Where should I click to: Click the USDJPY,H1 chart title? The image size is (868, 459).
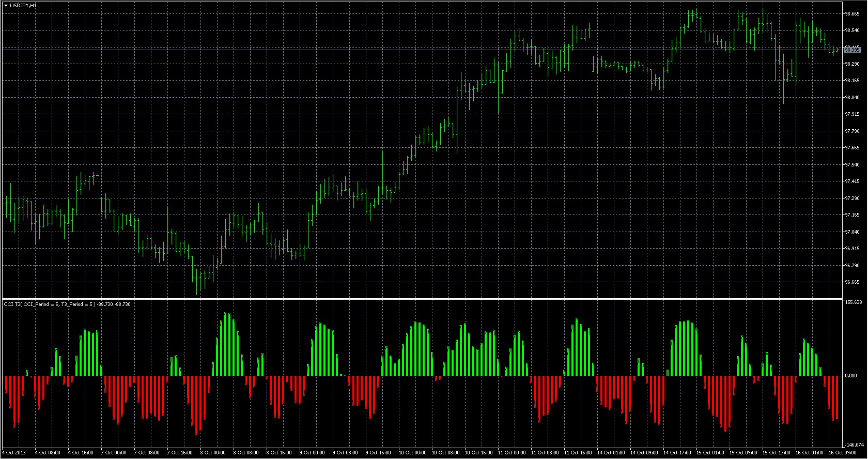click(23, 5)
